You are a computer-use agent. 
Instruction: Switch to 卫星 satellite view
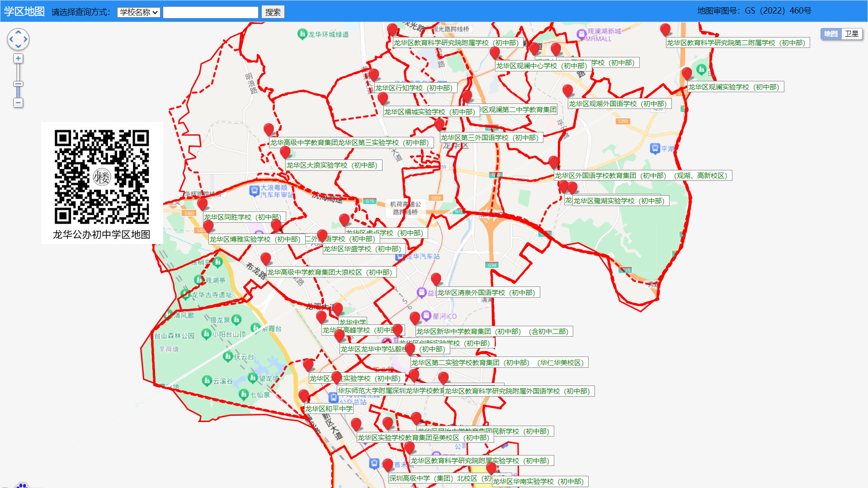pyautogui.click(x=852, y=34)
